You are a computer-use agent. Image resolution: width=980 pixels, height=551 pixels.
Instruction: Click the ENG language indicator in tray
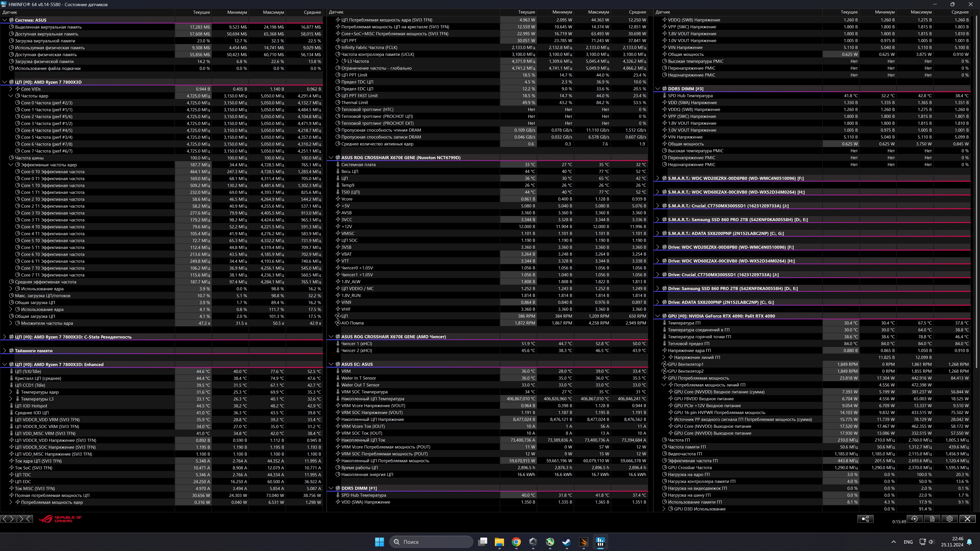[908, 542]
